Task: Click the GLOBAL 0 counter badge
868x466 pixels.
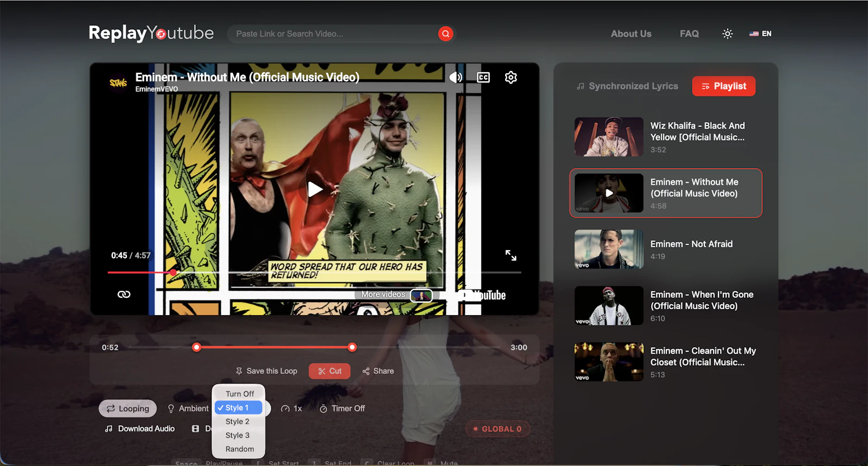Action: click(x=497, y=429)
